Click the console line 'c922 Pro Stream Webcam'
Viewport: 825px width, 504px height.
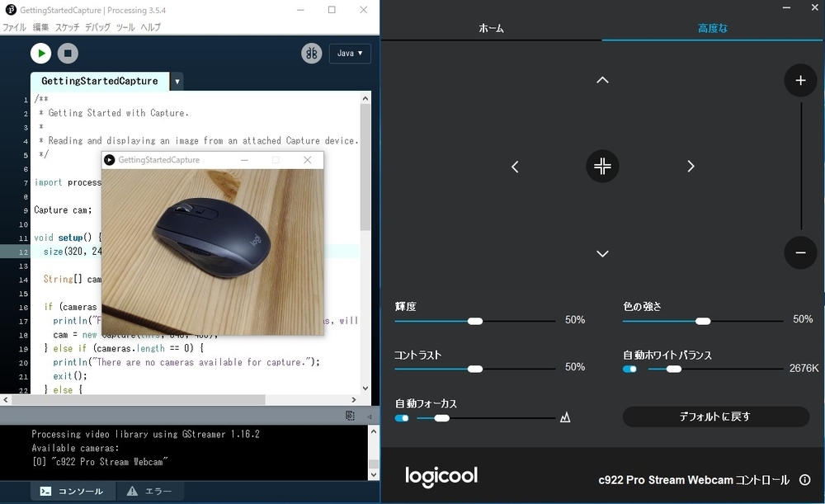click(x=100, y=462)
